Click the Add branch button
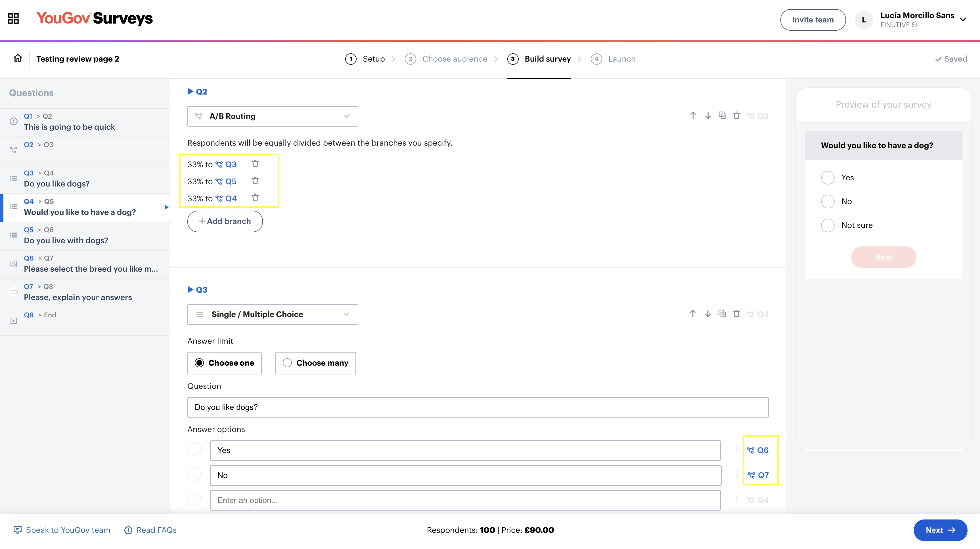Image resolution: width=980 pixels, height=549 pixels. 225,221
